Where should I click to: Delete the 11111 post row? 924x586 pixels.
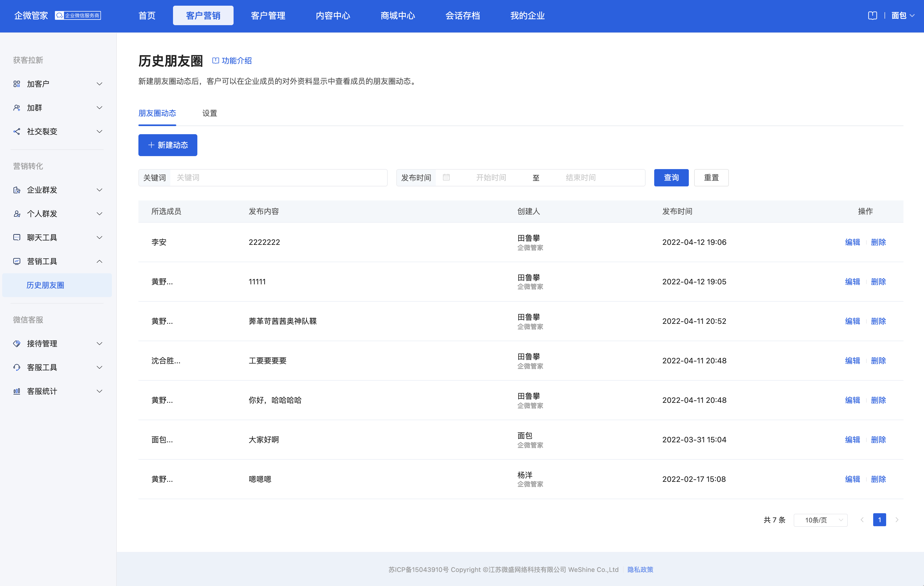pos(878,281)
